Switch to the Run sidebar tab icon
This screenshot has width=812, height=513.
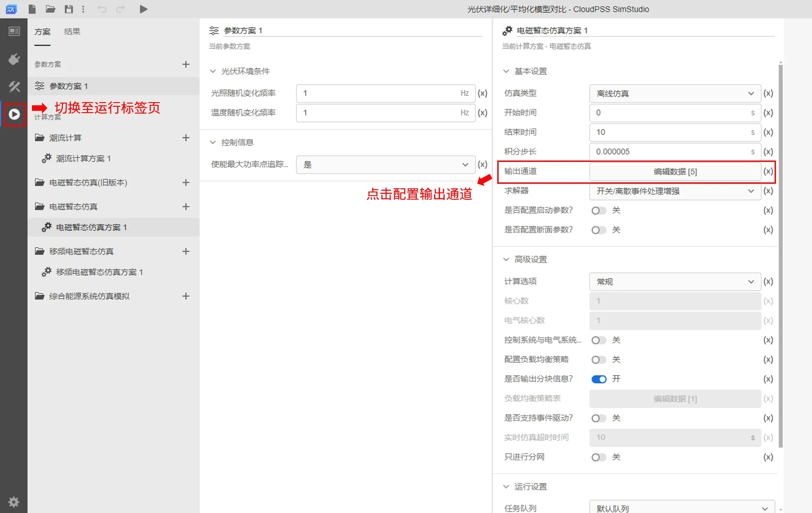coord(14,114)
